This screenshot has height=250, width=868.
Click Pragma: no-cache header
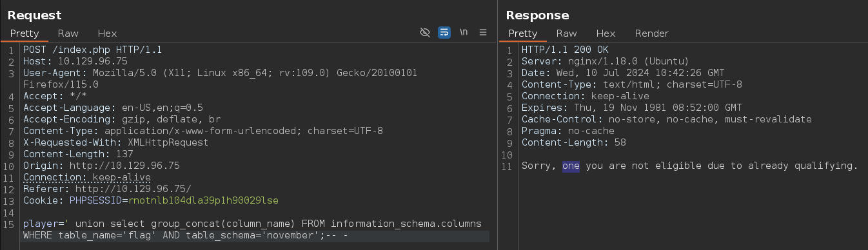pos(568,131)
